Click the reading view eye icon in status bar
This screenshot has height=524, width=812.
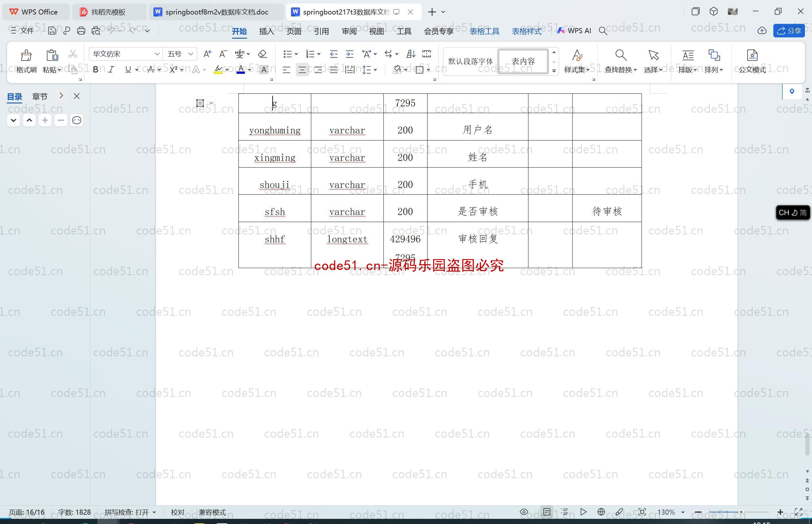pos(524,512)
